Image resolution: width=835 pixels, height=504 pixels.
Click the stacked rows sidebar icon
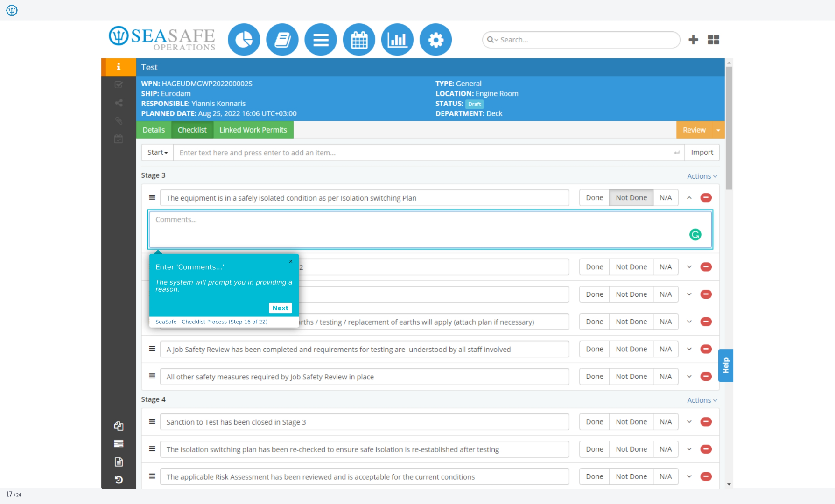(x=119, y=444)
